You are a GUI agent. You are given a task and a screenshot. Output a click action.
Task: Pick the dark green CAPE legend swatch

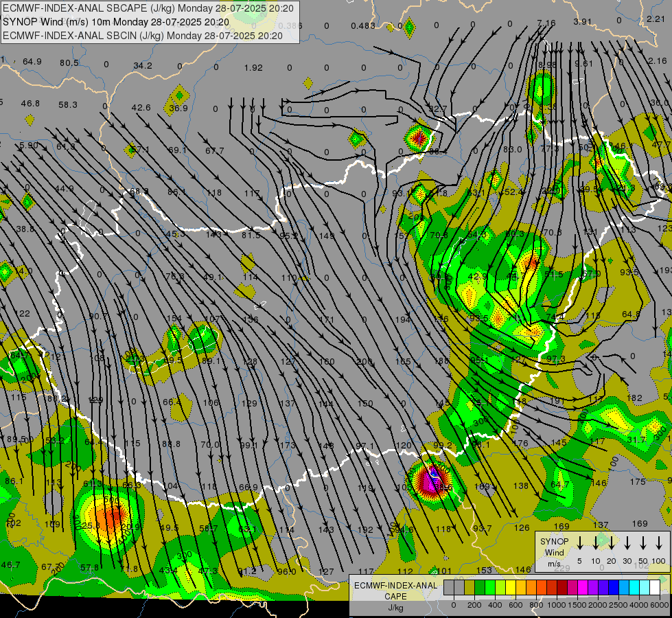pos(480,587)
